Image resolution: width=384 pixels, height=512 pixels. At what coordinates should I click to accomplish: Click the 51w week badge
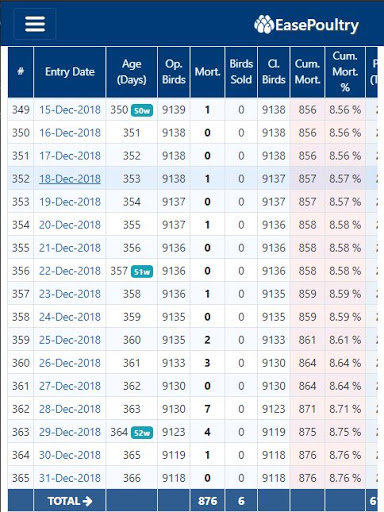[142, 272]
